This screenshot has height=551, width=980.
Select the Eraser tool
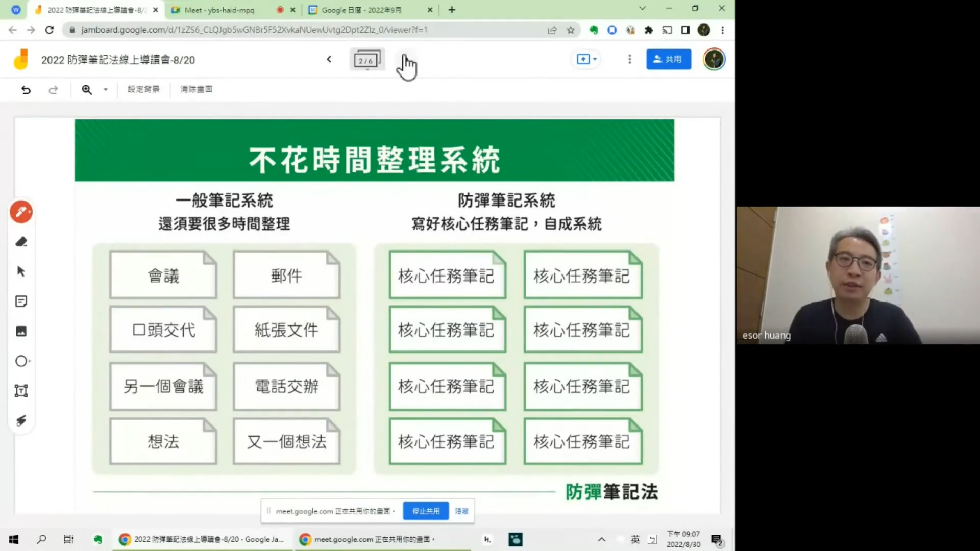(x=21, y=242)
